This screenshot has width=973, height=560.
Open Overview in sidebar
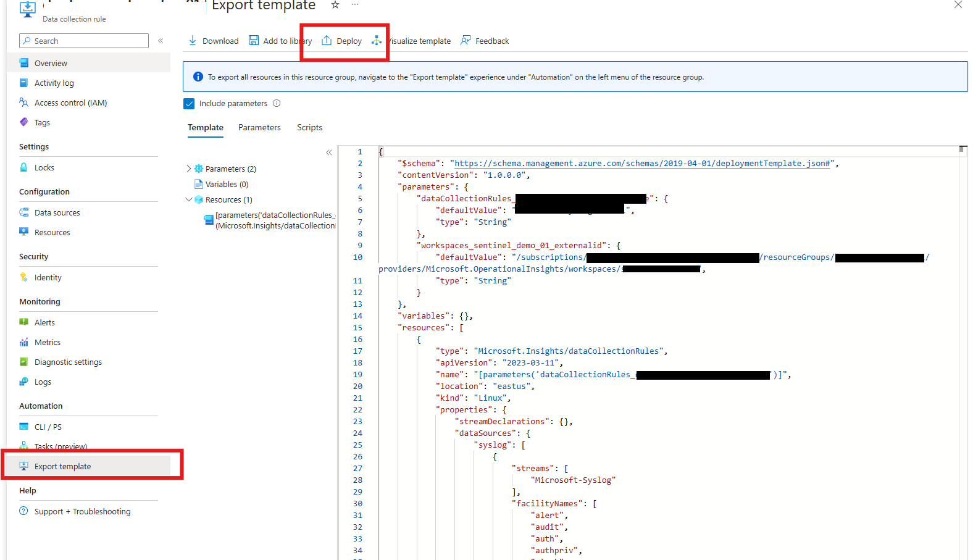pyautogui.click(x=88, y=63)
